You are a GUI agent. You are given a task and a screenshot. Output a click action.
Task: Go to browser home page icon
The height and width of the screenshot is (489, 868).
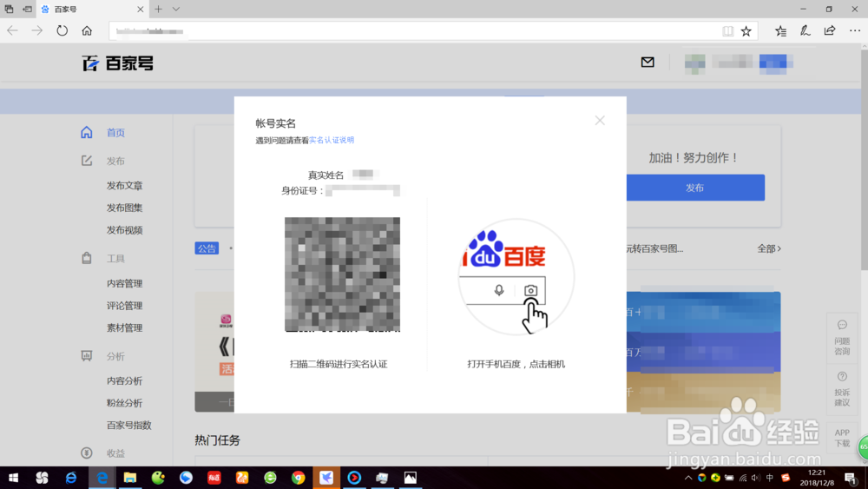pos(87,31)
